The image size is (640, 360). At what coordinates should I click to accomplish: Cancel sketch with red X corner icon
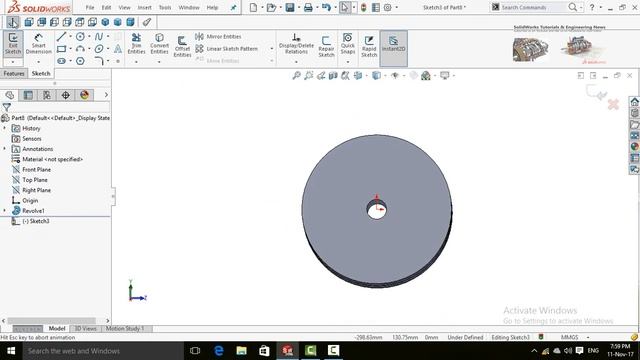(613, 104)
